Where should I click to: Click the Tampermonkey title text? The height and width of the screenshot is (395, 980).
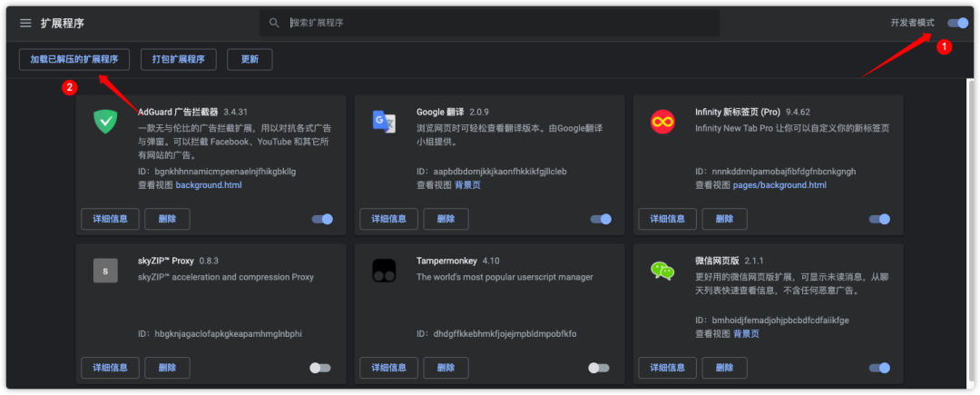[x=446, y=261]
